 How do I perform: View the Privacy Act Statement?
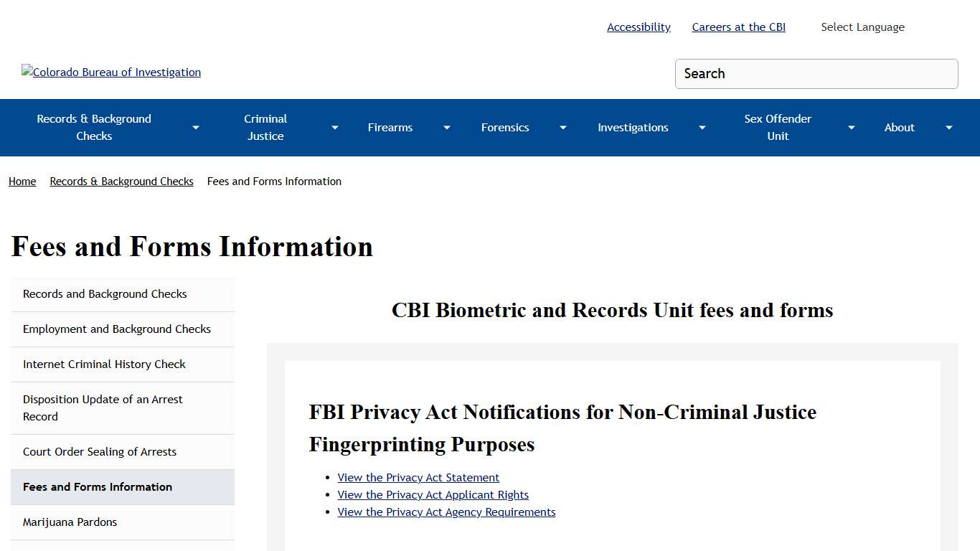pyautogui.click(x=418, y=477)
